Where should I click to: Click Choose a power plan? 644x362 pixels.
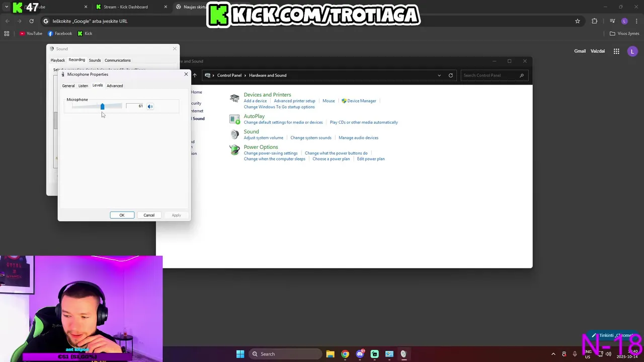tap(331, 159)
